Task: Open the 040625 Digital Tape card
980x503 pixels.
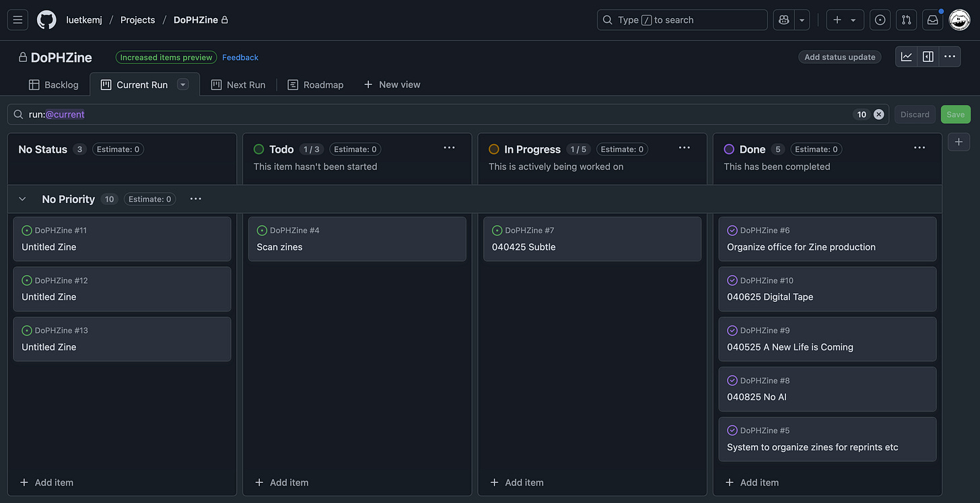Action: [x=827, y=289]
